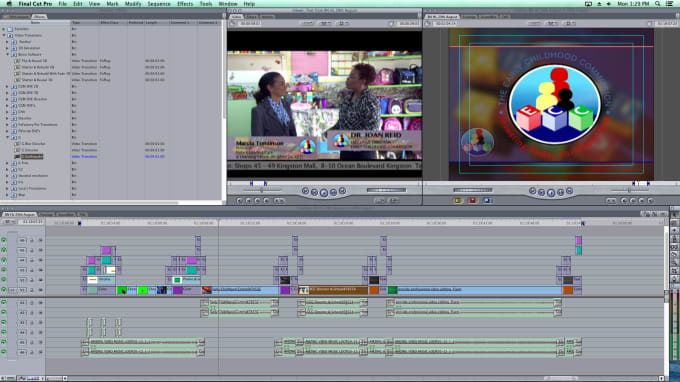Click the red Overwrite edit button in Canvas
680x382 pixels.
tap(472, 200)
